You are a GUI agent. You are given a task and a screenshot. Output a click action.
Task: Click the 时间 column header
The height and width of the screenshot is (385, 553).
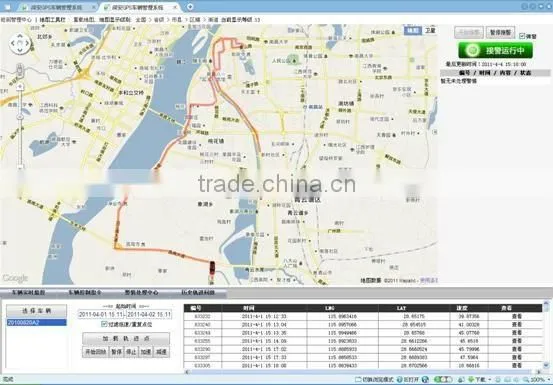click(264, 308)
